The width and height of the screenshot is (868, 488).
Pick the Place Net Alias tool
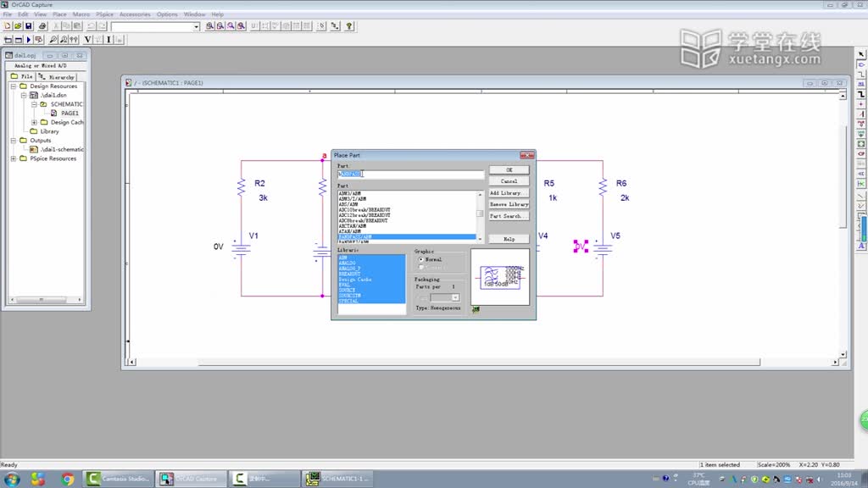861,84
